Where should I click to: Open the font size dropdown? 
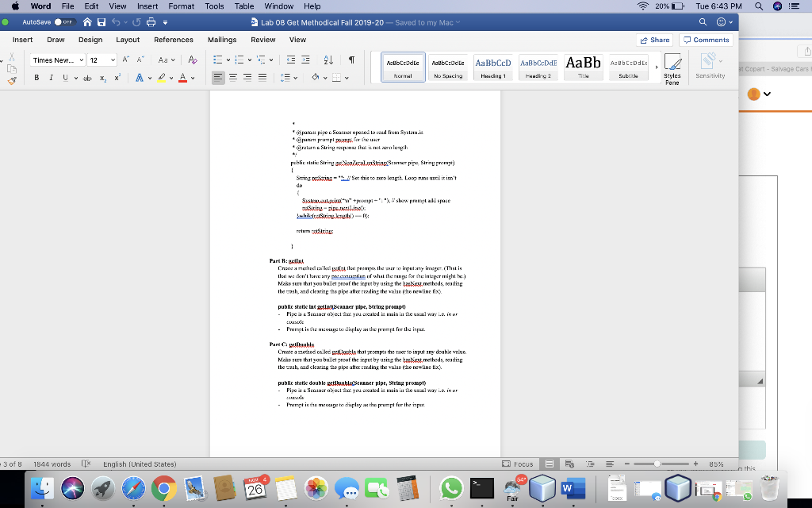tap(113, 60)
